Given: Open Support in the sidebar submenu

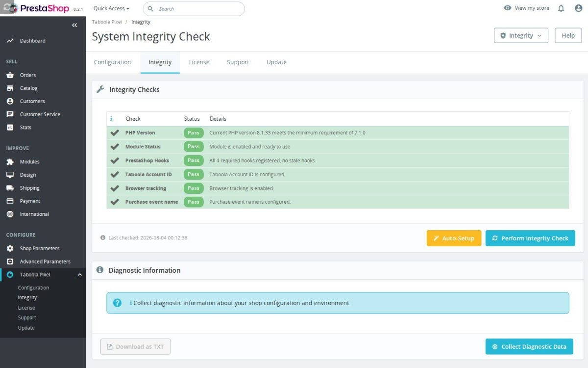Looking at the screenshot, I should [27, 317].
